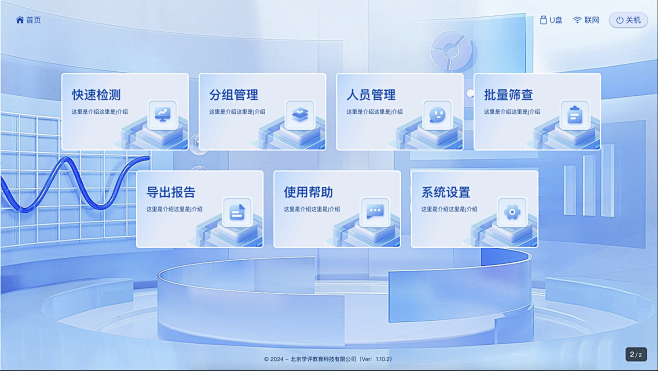This screenshot has height=371, width=658.
Task: Click description text under 快速检测
Action: [x=100, y=112]
